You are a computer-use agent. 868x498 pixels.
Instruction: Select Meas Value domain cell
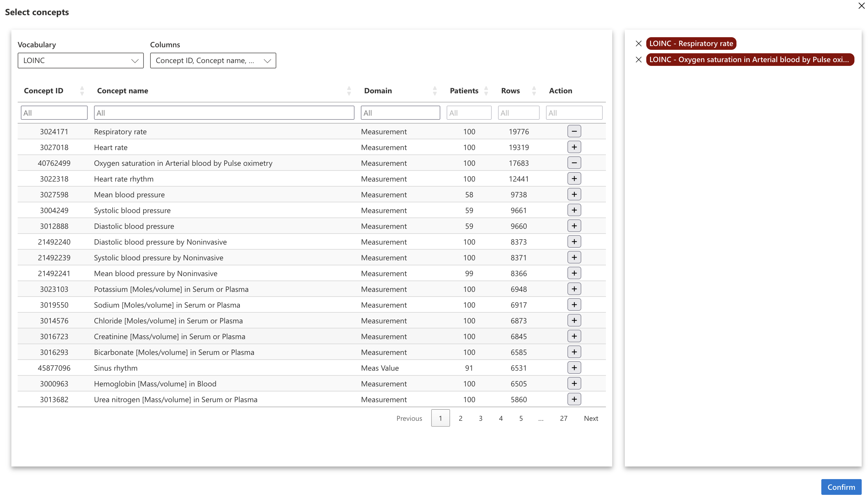point(379,368)
